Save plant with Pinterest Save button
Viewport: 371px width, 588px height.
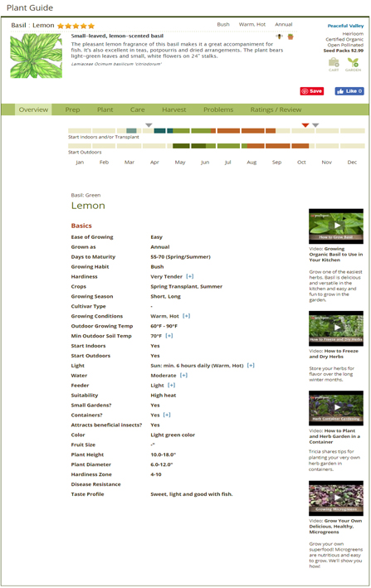312,91
